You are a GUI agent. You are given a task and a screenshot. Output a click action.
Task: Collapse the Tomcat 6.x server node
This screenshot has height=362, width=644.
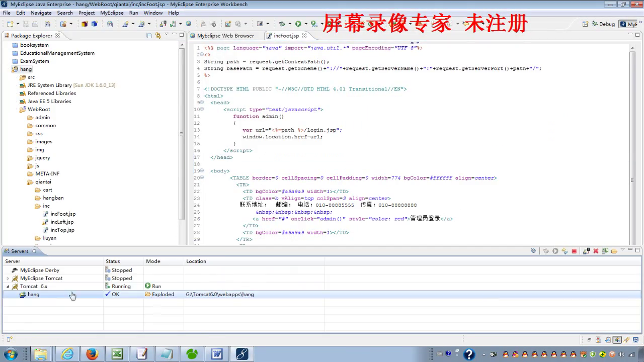click(8, 286)
